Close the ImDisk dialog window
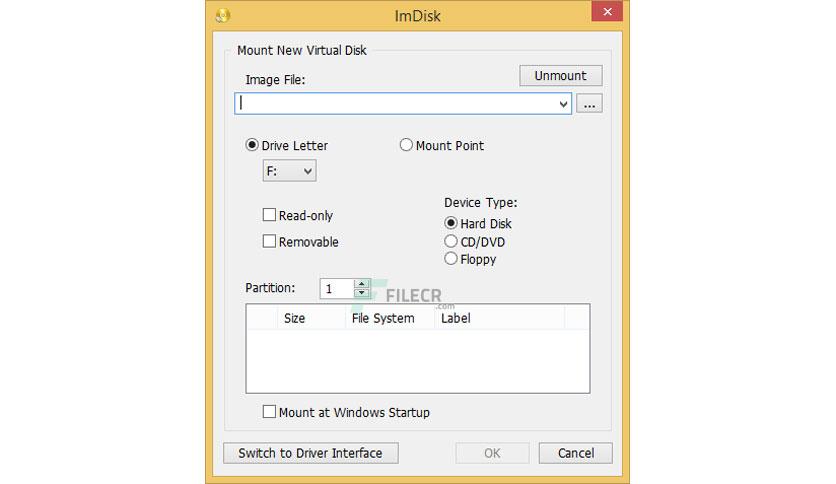836x484 pixels. click(x=607, y=12)
